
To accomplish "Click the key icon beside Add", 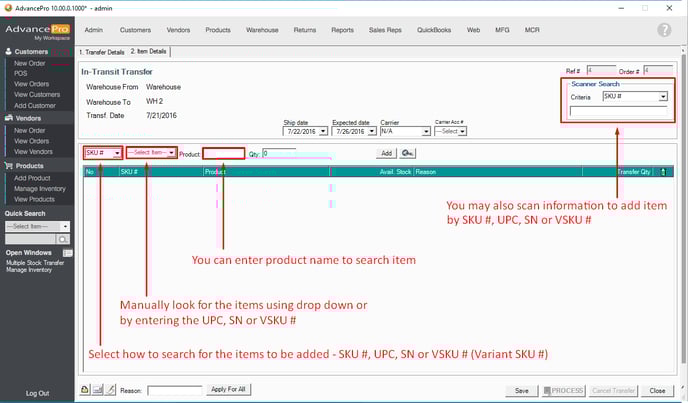I will pos(408,153).
